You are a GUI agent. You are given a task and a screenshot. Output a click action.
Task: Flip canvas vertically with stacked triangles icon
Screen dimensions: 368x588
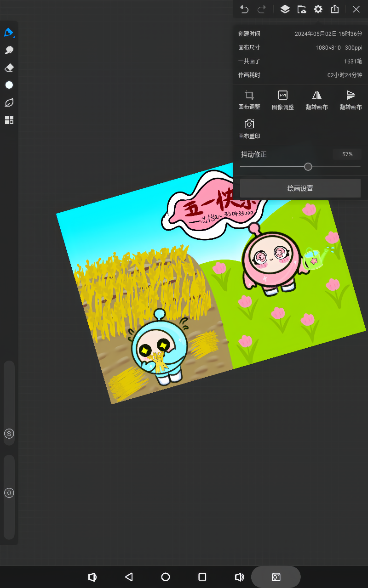351,99
